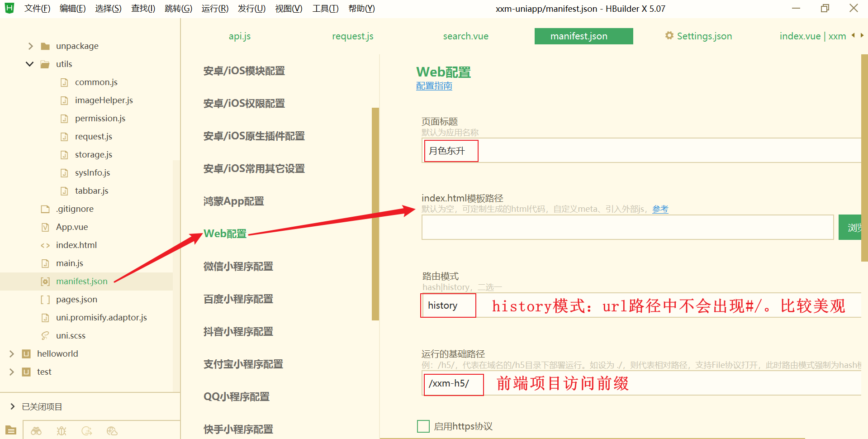Open the project manager folder icon in the bottom bar
The height and width of the screenshot is (439, 868).
(11, 430)
